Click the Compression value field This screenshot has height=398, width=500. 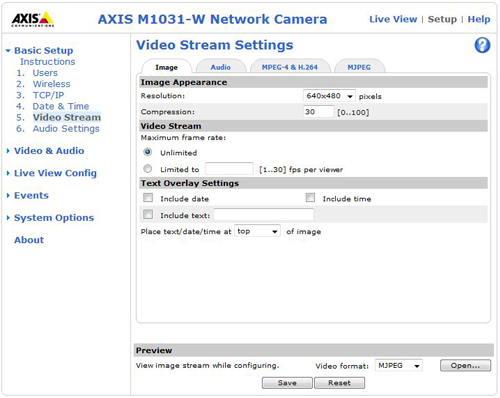tap(318, 112)
